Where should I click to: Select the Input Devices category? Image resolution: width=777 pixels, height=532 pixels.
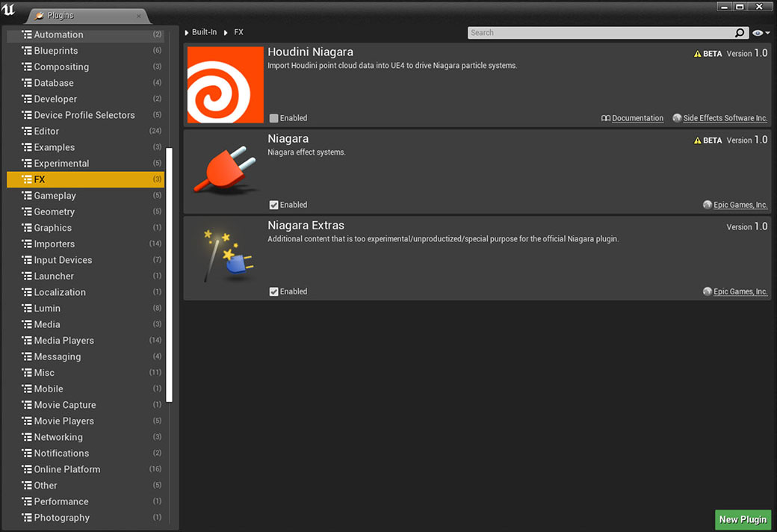click(x=85, y=260)
